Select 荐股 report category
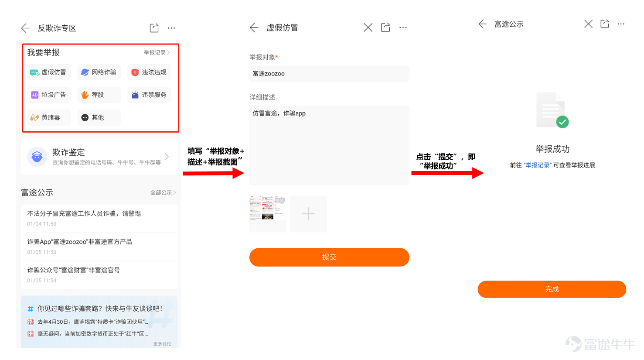 pos(99,95)
